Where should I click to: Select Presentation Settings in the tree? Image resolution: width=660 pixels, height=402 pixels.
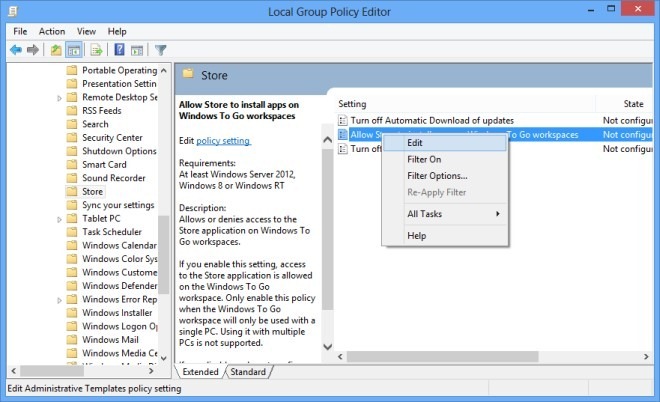point(119,84)
